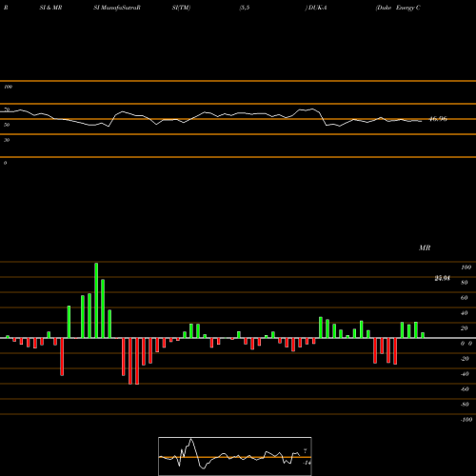Image resolution: width=476 pixels, height=476 pixels.
Task: Click the MR axis label 100
Action: pyautogui.click(x=466, y=268)
